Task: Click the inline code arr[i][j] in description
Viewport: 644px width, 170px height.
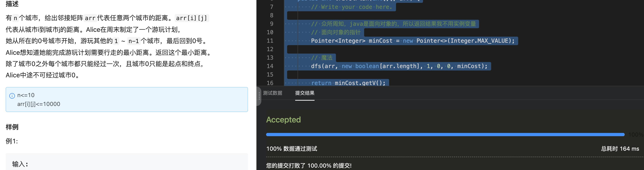Action: tap(192, 18)
